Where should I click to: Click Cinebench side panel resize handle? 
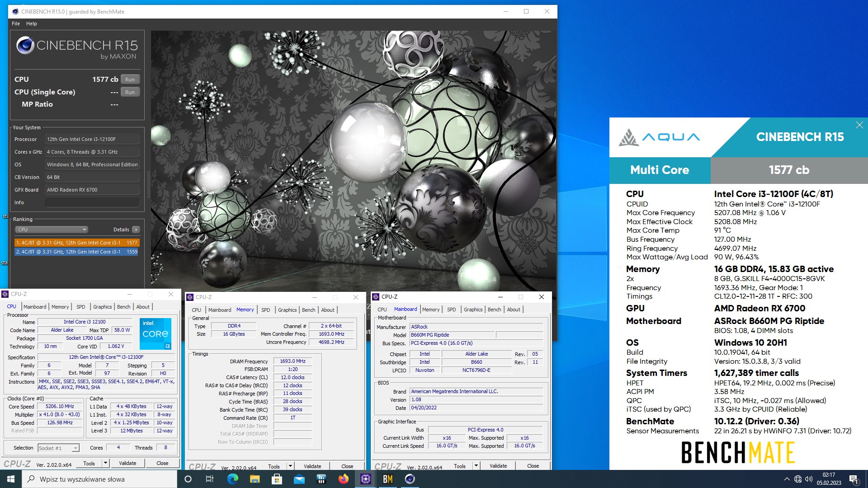tap(148, 184)
